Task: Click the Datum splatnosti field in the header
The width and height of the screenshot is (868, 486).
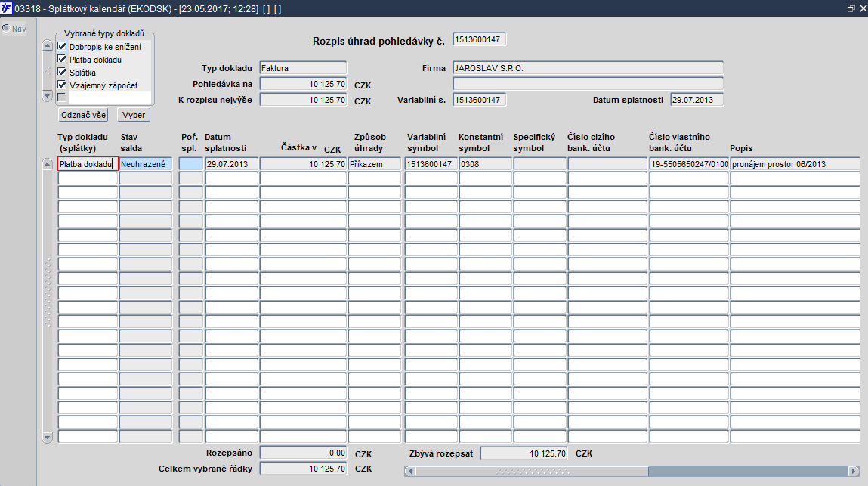Action: [x=697, y=100]
